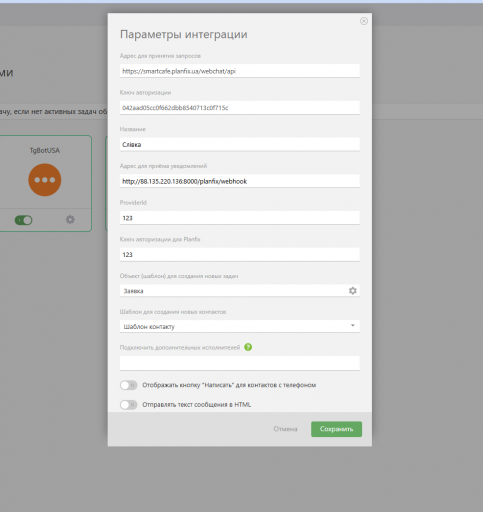Focus the request address field with planfix URL

tap(240, 71)
